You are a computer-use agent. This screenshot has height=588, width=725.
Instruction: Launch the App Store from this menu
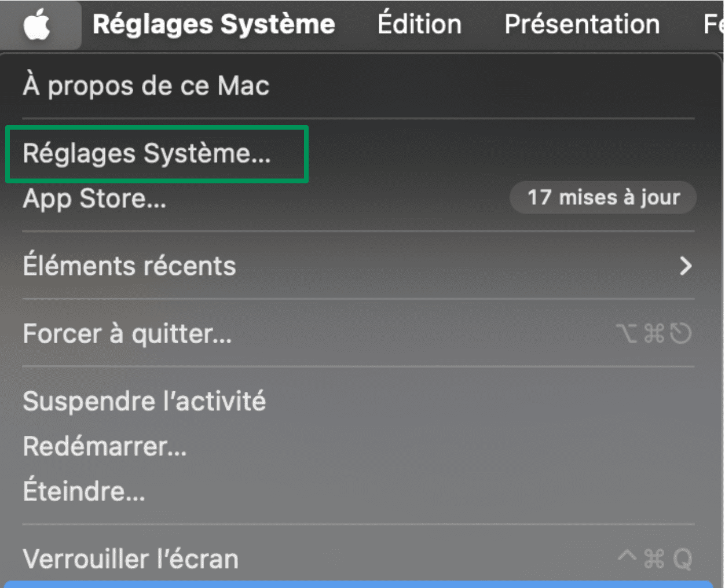[x=94, y=199]
